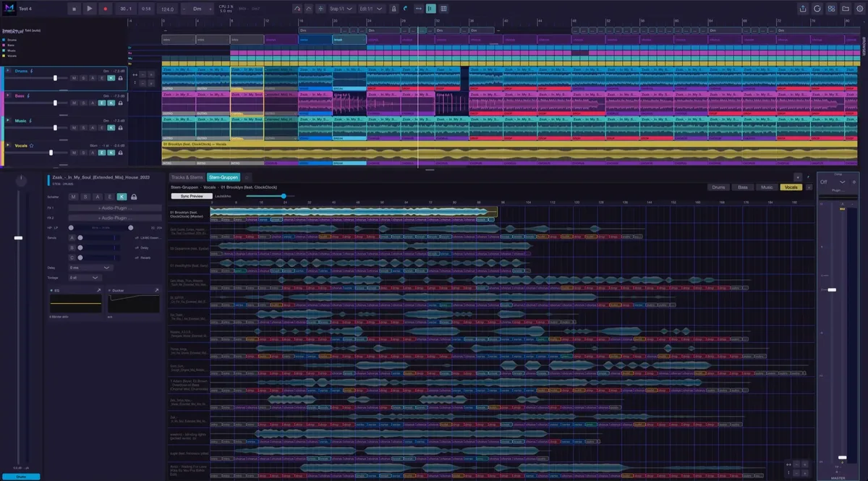The height and width of the screenshot is (481, 868).
Task: Open the EQ panel expand arrow
Action: pos(98,290)
